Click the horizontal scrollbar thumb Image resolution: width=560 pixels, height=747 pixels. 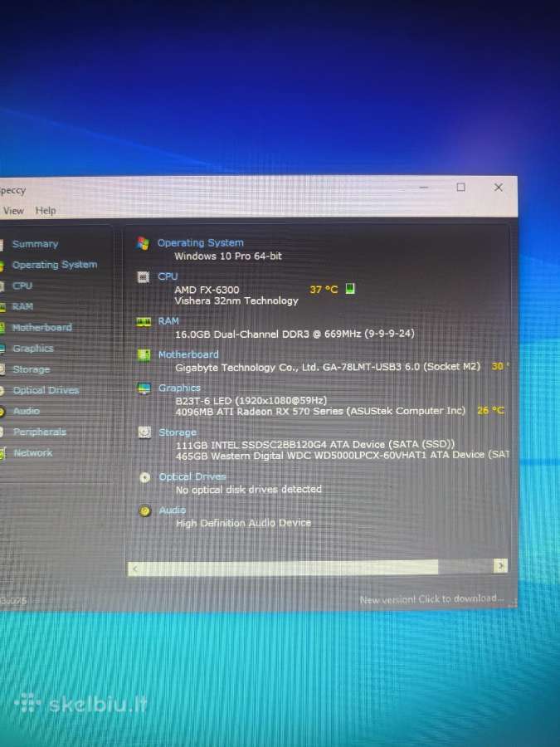point(290,568)
